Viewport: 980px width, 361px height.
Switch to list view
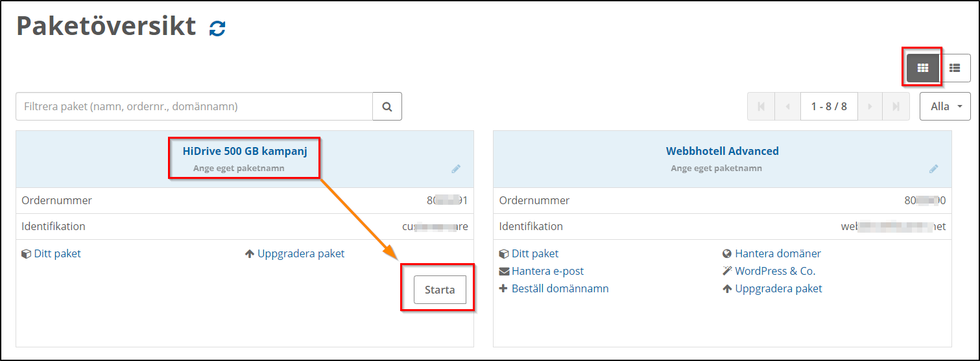955,67
